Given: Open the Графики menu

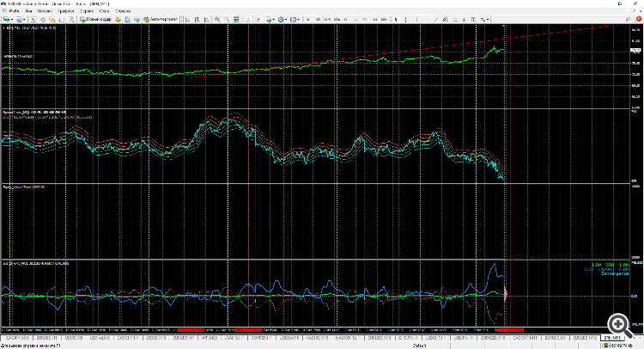Looking at the screenshot, I should pyautogui.click(x=66, y=9).
